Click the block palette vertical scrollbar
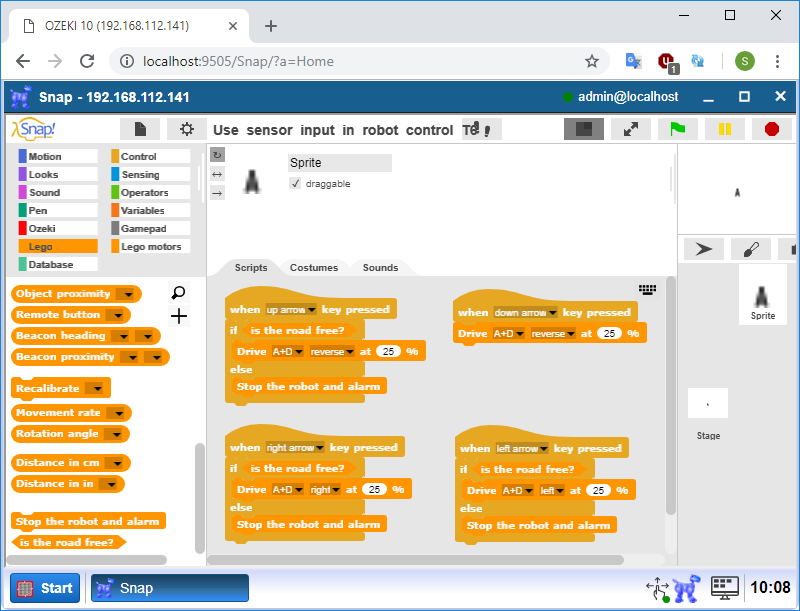The height and width of the screenshot is (611, 800). pyautogui.click(x=199, y=498)
